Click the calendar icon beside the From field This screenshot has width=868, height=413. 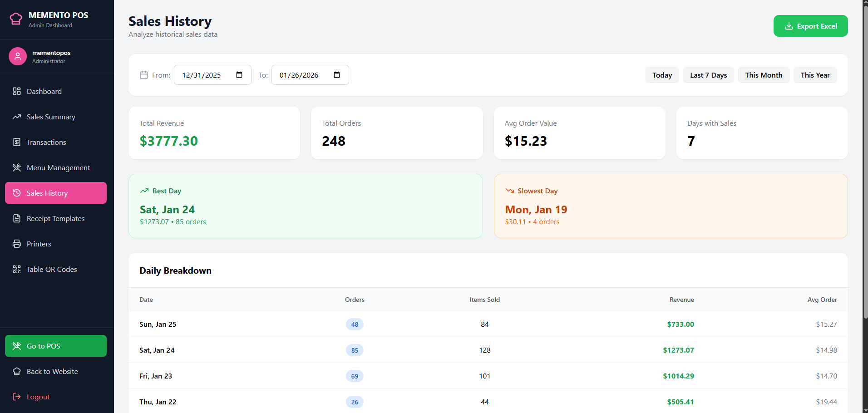144,75
